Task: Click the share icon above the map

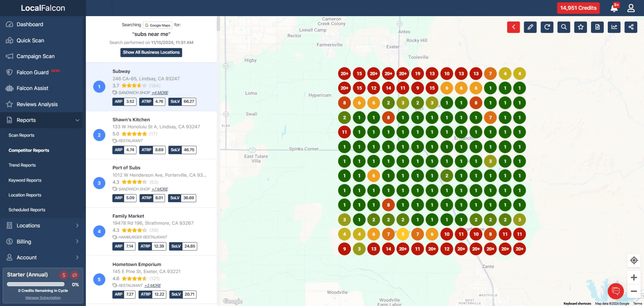Action: (631, 27)
